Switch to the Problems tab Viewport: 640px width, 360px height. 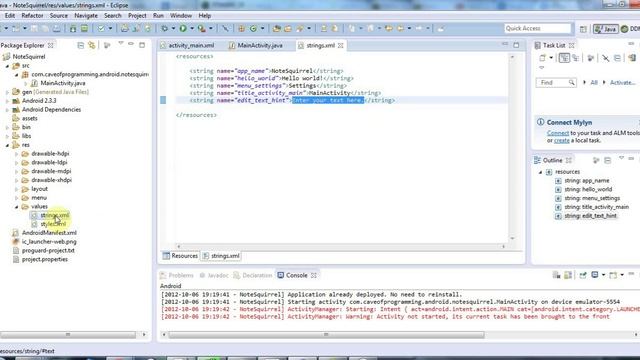coord(177,276)
